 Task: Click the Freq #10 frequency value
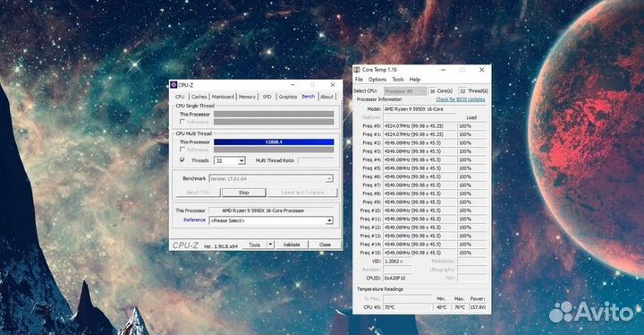coord(419,210)
